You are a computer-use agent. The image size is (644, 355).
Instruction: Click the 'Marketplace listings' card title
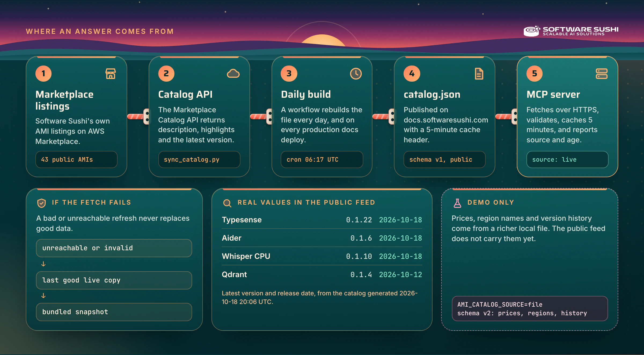64,100
